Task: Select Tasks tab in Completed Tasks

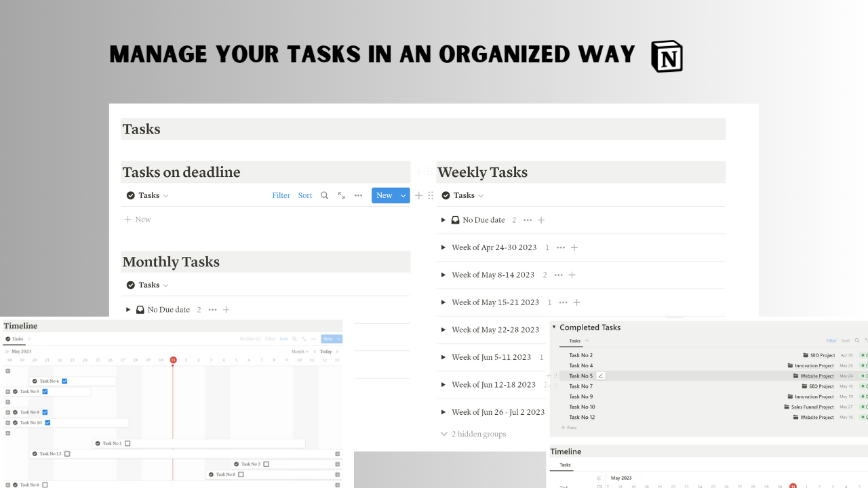Action: [574, 341]
